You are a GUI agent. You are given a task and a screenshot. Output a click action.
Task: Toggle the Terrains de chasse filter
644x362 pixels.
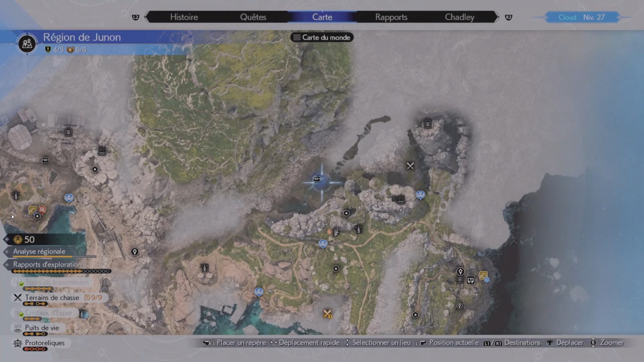pyautogui.click(x=52, y=298)
